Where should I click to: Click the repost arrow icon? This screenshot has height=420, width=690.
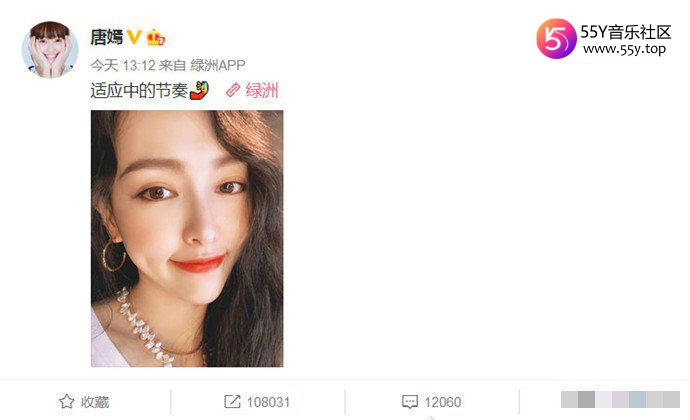point(232,402)
